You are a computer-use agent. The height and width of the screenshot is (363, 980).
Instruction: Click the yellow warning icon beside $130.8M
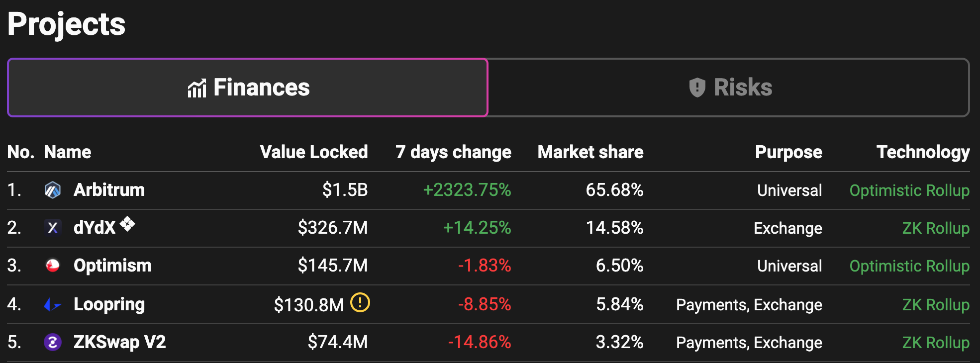coord(360,302)
